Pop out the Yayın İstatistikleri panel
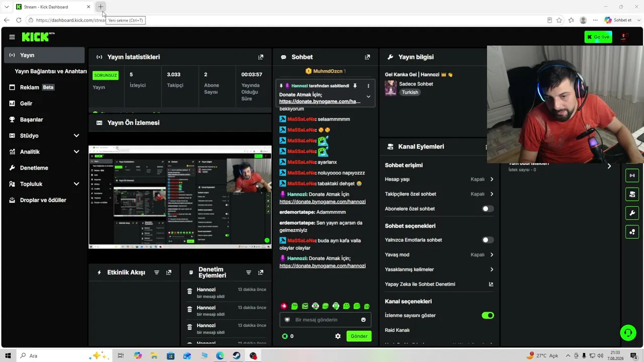This screenshot has height=362, width=644. pyautogui.click(x=261, y=57)
